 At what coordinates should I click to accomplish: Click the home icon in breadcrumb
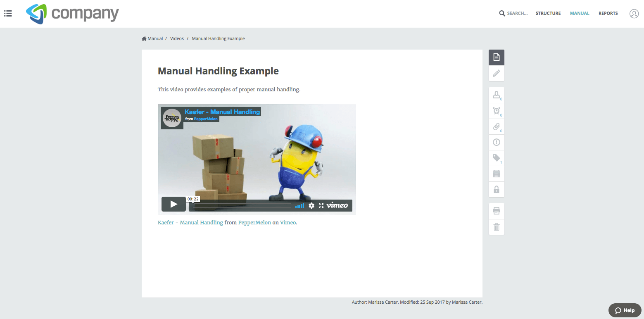click(144, 39)
